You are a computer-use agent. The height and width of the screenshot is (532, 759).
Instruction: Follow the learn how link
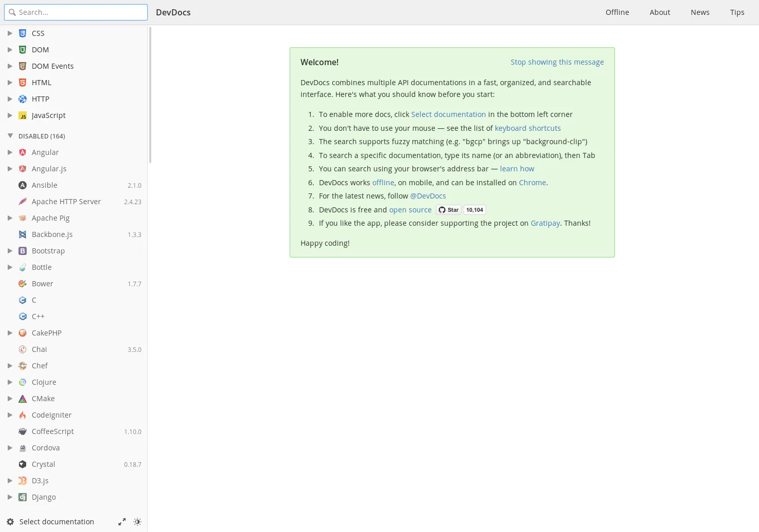pos(517,169)
